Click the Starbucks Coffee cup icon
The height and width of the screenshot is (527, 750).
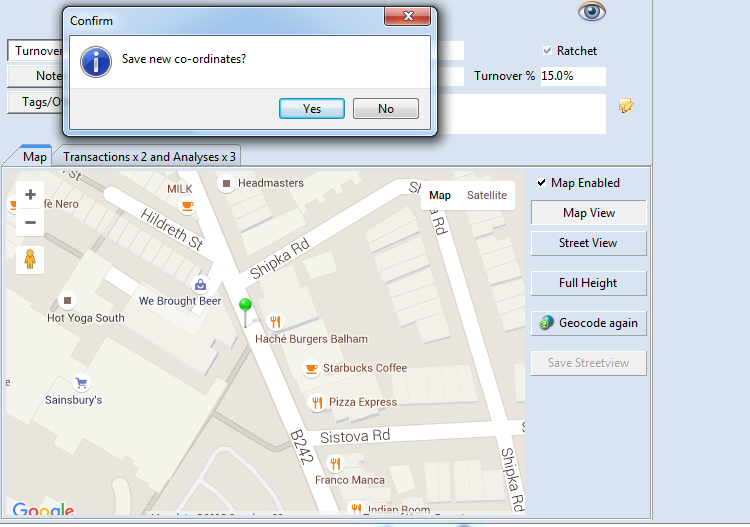tap(311, 368)
